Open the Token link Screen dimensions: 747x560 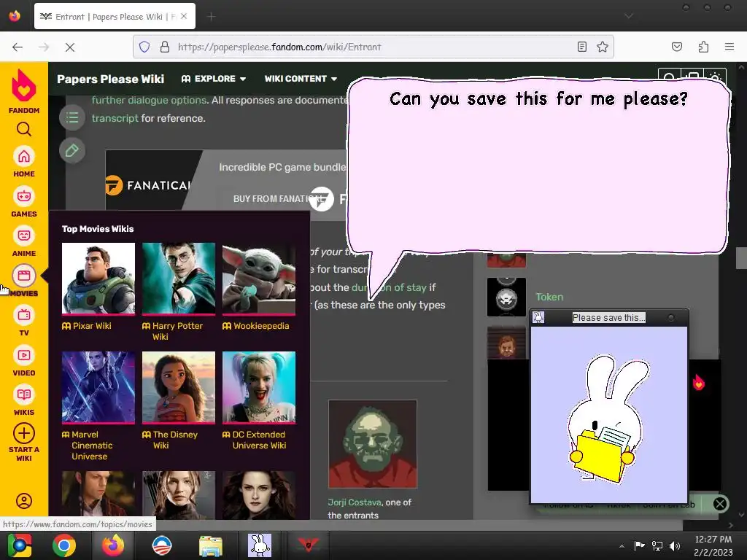(549, 297)
